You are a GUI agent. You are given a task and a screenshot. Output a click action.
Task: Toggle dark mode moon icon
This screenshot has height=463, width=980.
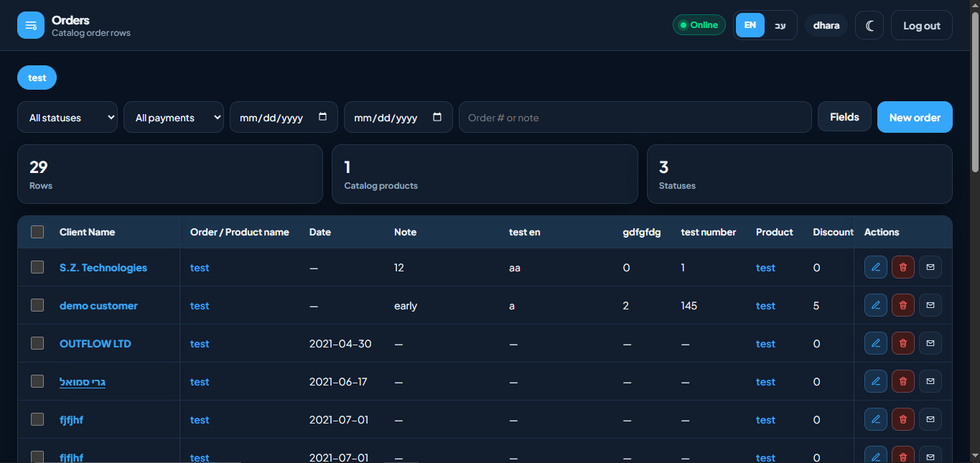tap(869, 25)
